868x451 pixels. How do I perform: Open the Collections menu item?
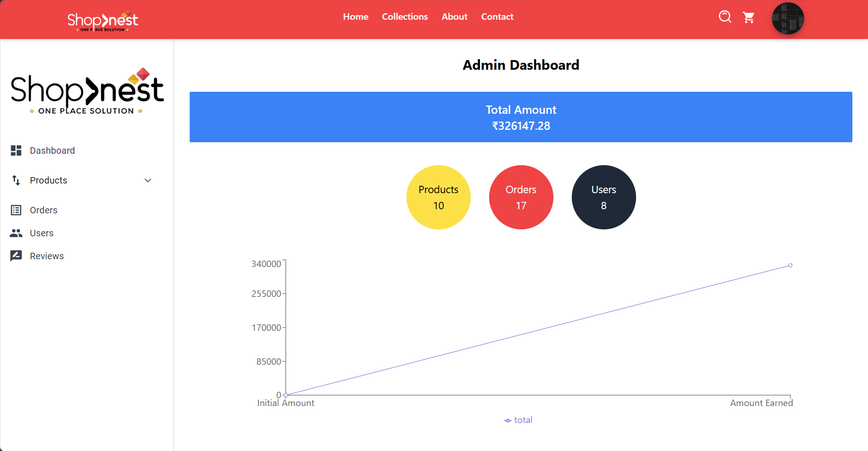pos(405,17)
